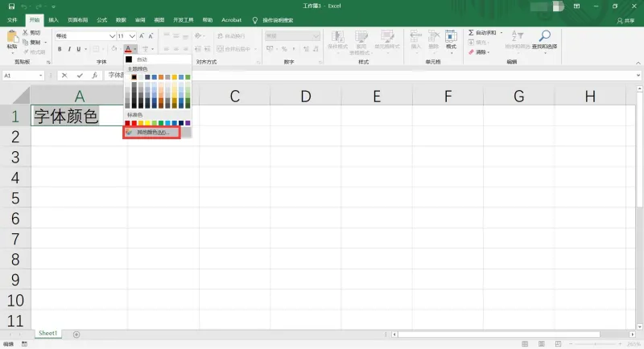Screen dimensions: 644x349
Task: Toggle Bold formatting
Action: click(60, 49)
